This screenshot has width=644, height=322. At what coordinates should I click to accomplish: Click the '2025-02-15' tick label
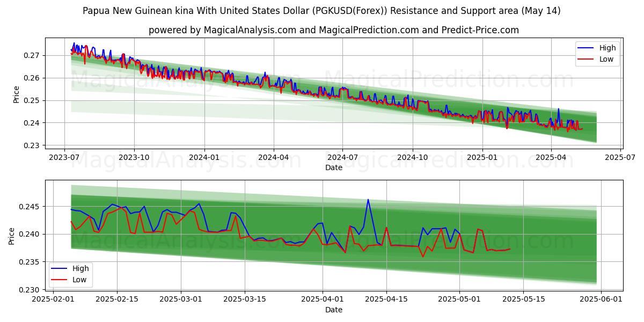117,299
